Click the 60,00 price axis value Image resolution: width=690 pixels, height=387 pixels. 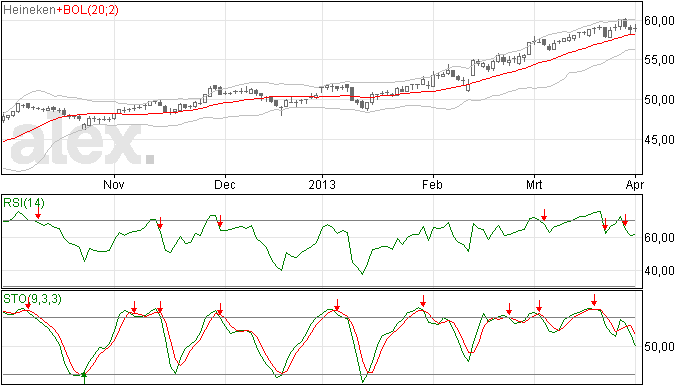[x=660, y=21]
